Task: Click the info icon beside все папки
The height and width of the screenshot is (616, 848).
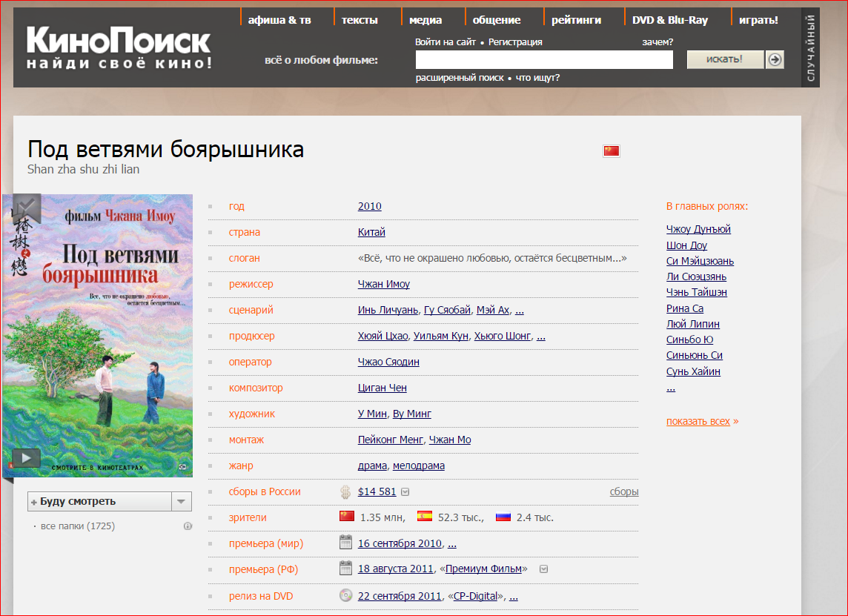Action: [x=188, y=526]
